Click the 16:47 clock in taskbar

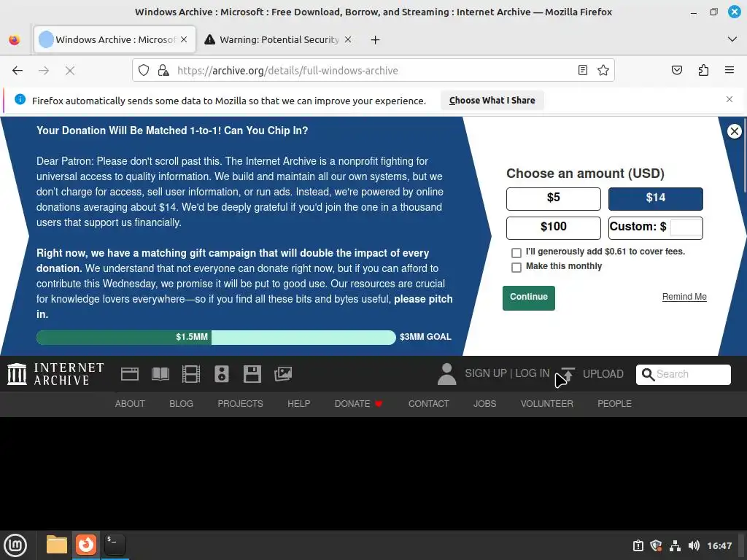point(719,545)
